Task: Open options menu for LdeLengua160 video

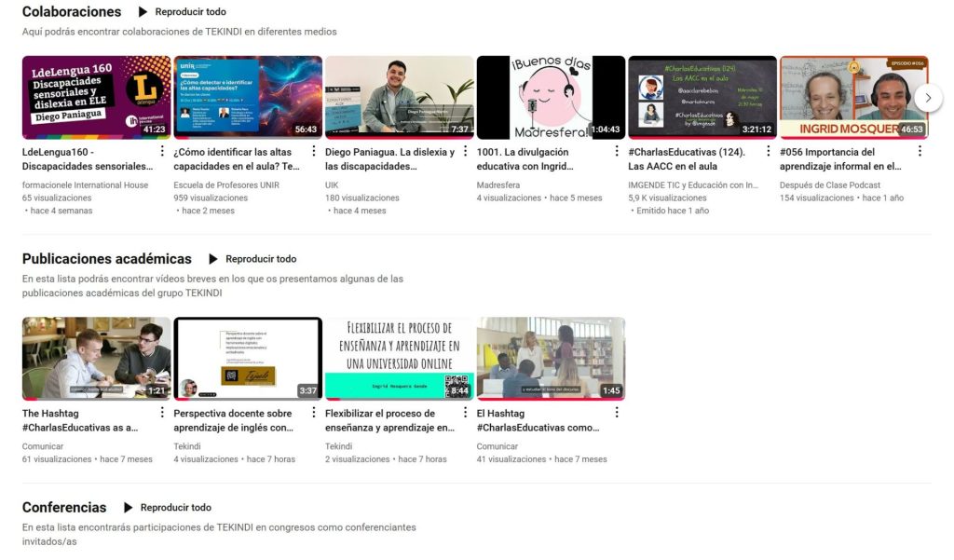Action: (x=162, y=152)
